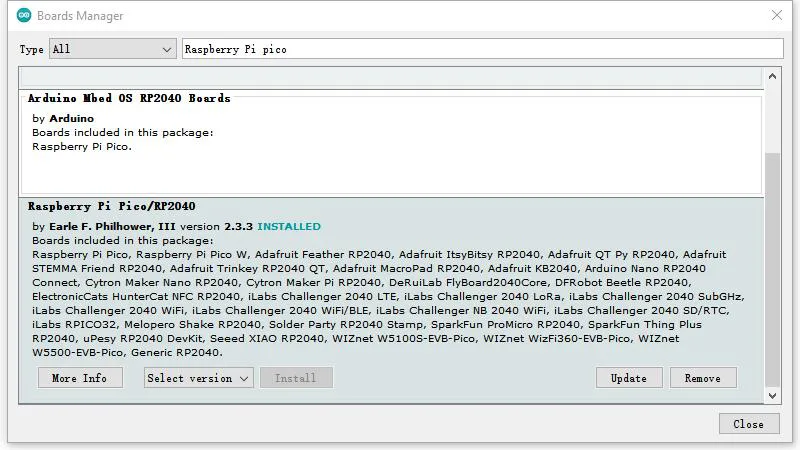Click the line starting 'STEMMA Friend RP2040'
The width and height of the screenshot is (800, 450).
click(369, 268)
